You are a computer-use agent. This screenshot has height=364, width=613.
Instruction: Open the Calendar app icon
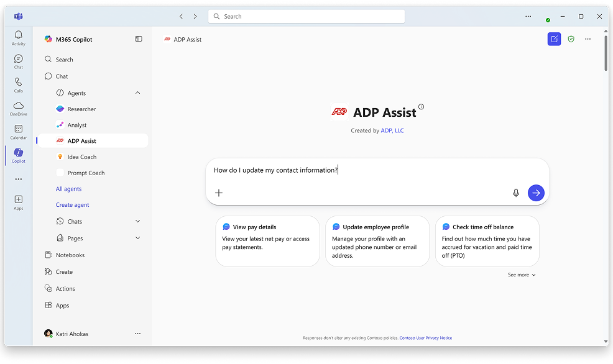[x=18, y=130]
